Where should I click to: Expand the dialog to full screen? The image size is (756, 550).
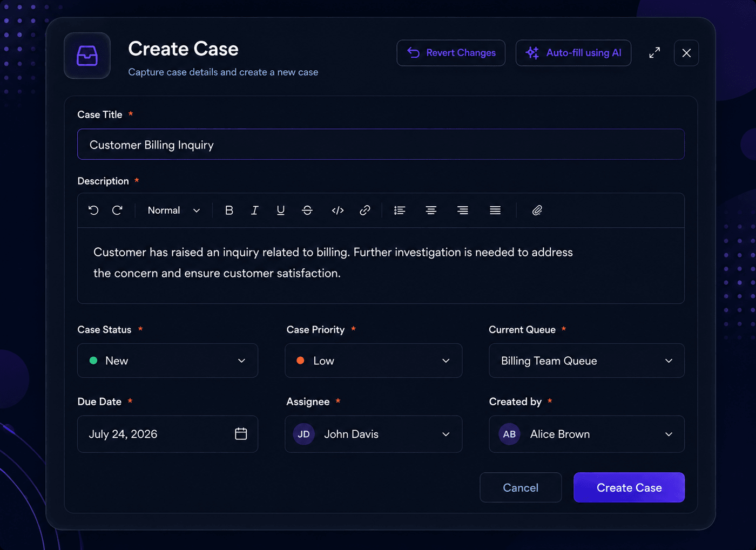[x=654, y=53]
